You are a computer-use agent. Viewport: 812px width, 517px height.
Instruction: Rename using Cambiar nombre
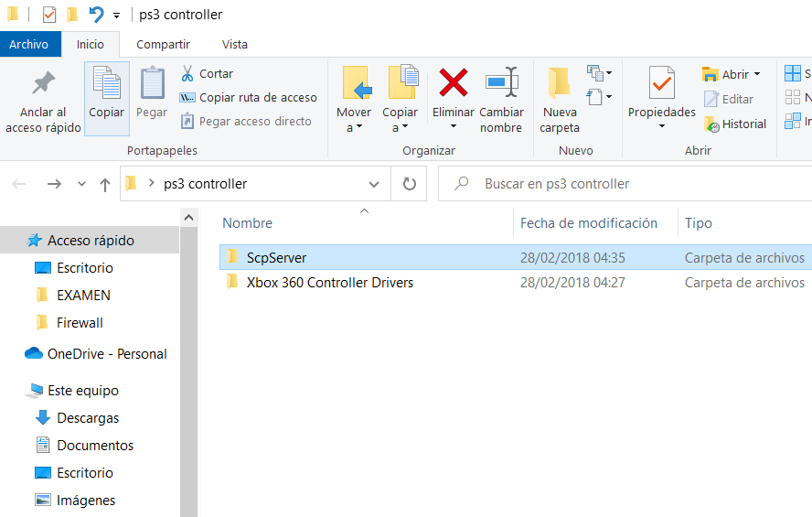pos(501,99)
